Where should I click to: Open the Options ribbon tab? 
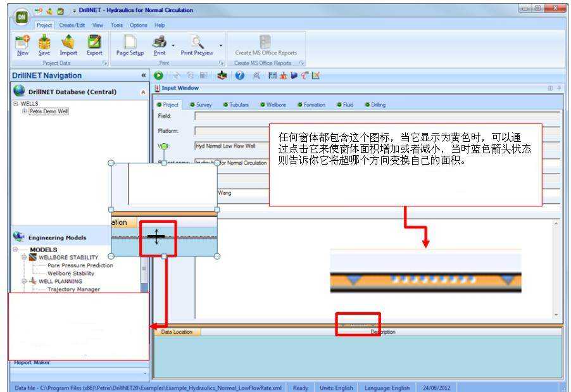139,25
